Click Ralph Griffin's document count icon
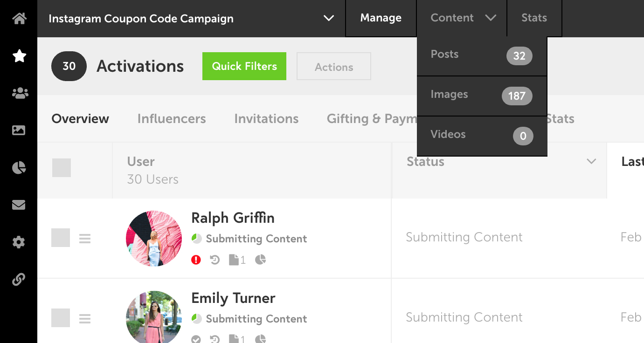 [x=237, y=260]
